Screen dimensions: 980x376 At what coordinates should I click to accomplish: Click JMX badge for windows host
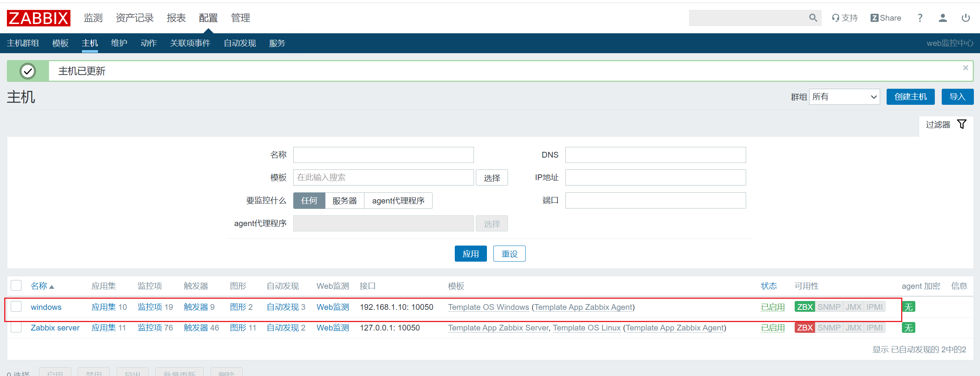point(853,307)
